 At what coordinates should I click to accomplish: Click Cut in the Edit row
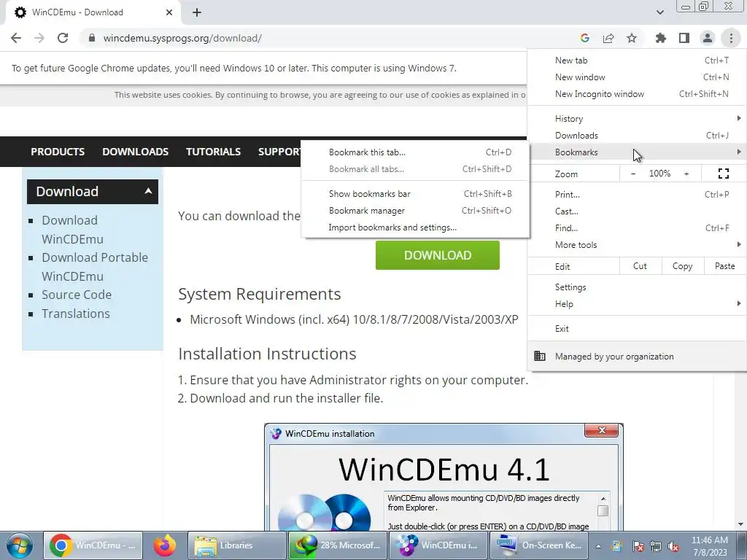(640, 266)
